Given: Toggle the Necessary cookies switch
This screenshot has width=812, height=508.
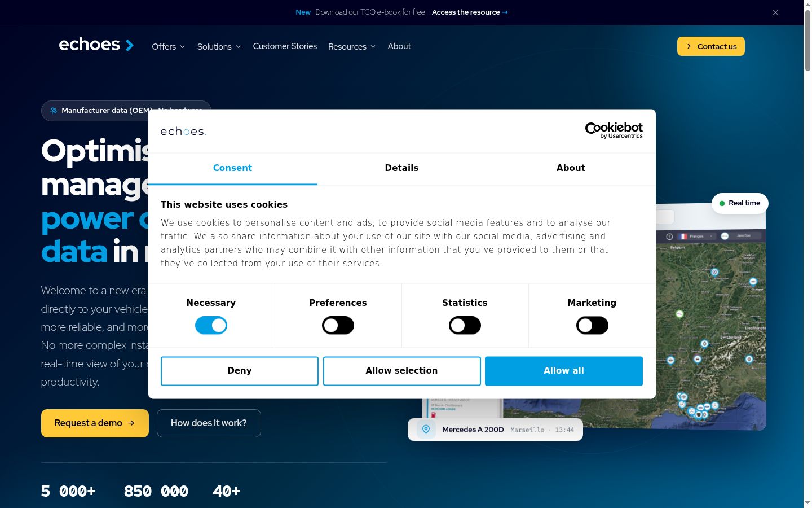Looking at the screenshot, I should coord(211,325).
